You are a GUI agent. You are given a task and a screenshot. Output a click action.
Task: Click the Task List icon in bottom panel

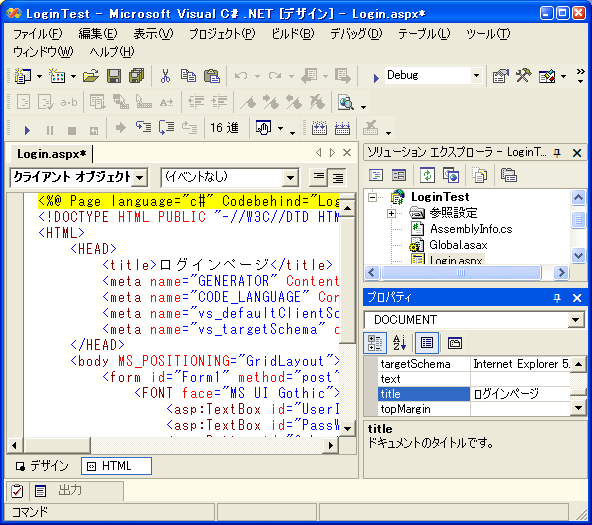point(17,491)
